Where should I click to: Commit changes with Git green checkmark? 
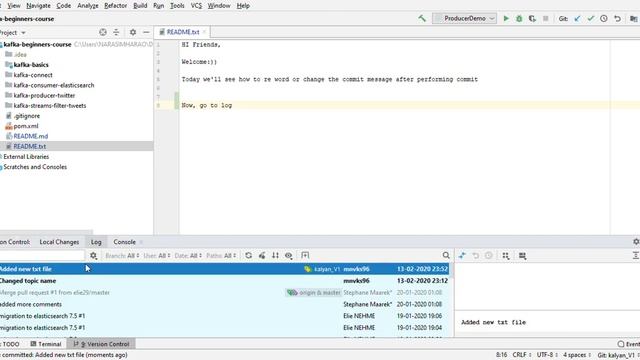coord(591,18)
